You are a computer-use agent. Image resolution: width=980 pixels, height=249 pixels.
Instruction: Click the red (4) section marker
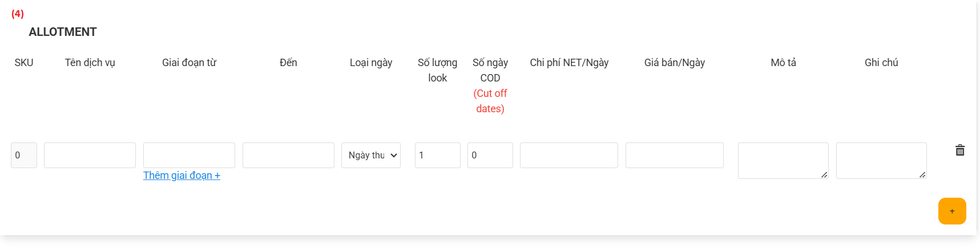[x=18, y=14]
